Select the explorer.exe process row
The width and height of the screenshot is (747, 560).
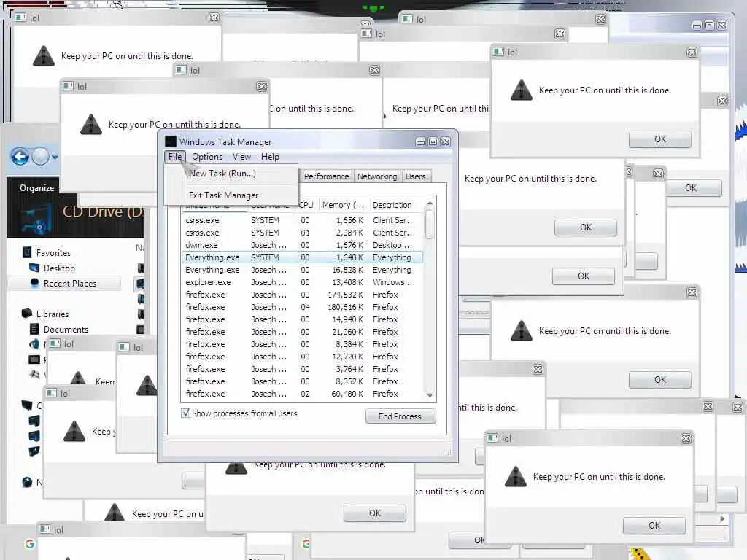(302, 282)
